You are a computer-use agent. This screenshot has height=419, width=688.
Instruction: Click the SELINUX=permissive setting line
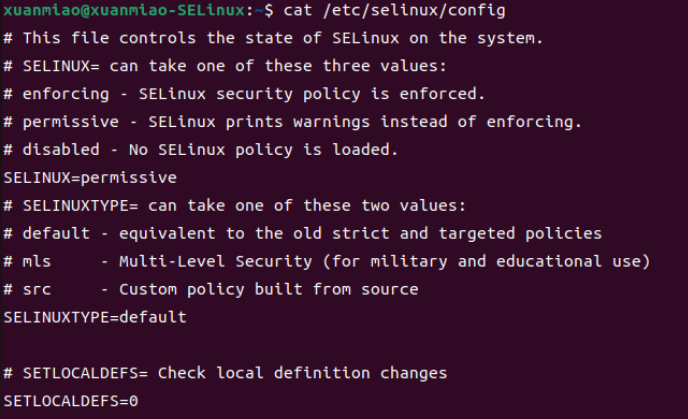coord(90,178)
